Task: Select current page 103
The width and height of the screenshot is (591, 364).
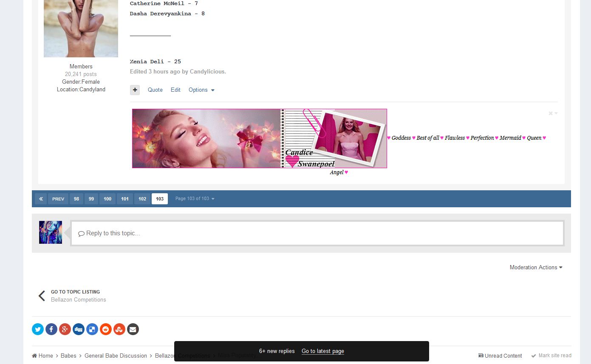Action: coord(160,199)
